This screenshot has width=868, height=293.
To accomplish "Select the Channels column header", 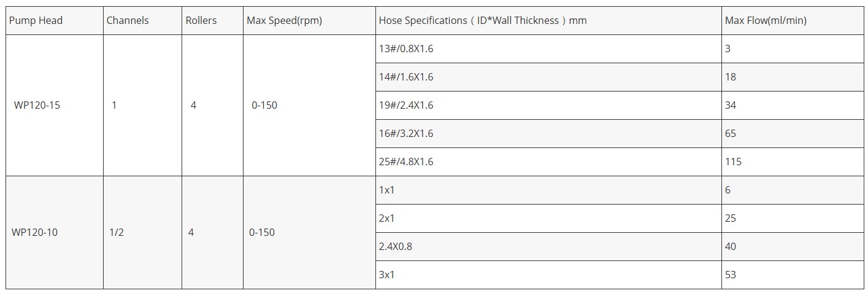I will pyautogui.click(x=128, y=21).
